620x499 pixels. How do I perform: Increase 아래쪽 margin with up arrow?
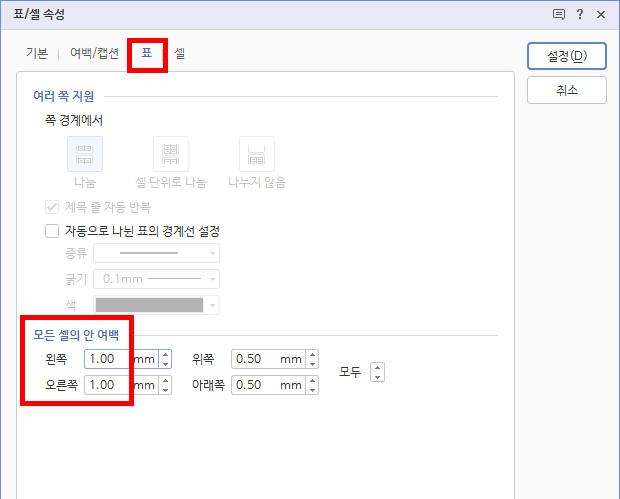[312, 380]
